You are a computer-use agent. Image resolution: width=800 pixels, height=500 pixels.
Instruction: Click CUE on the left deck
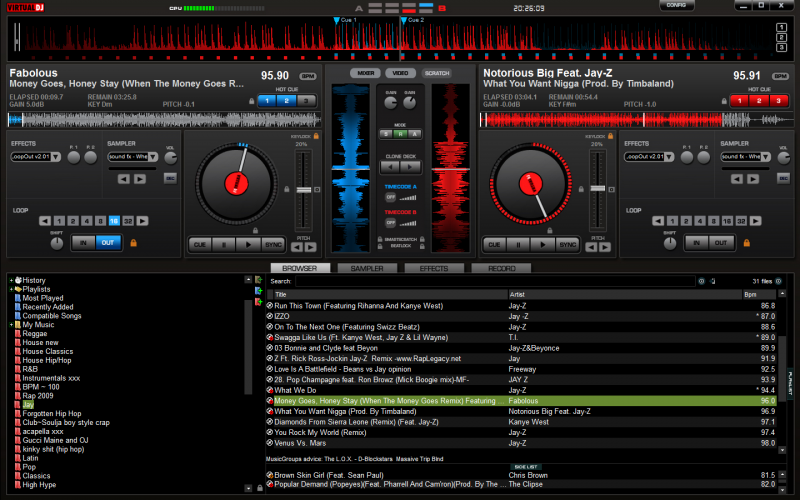pos(200,245)
